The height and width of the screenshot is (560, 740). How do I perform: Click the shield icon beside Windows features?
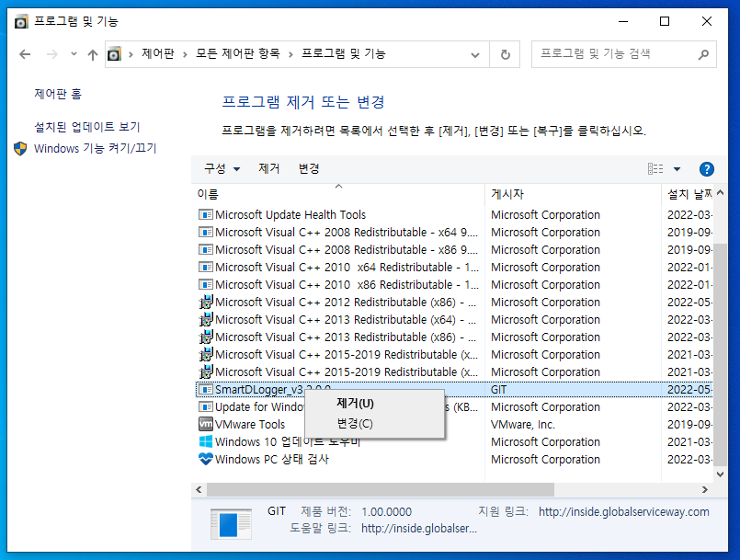point(20,148)
